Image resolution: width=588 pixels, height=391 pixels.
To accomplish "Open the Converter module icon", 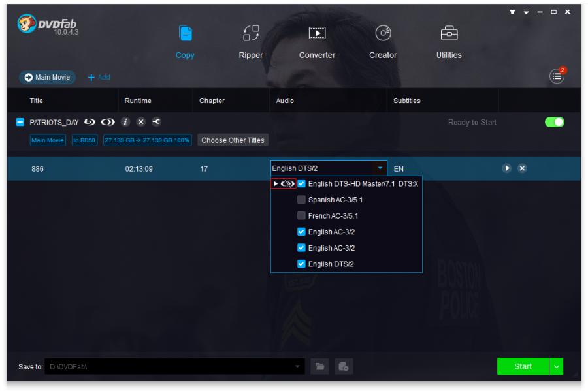I will coord(317,33).
